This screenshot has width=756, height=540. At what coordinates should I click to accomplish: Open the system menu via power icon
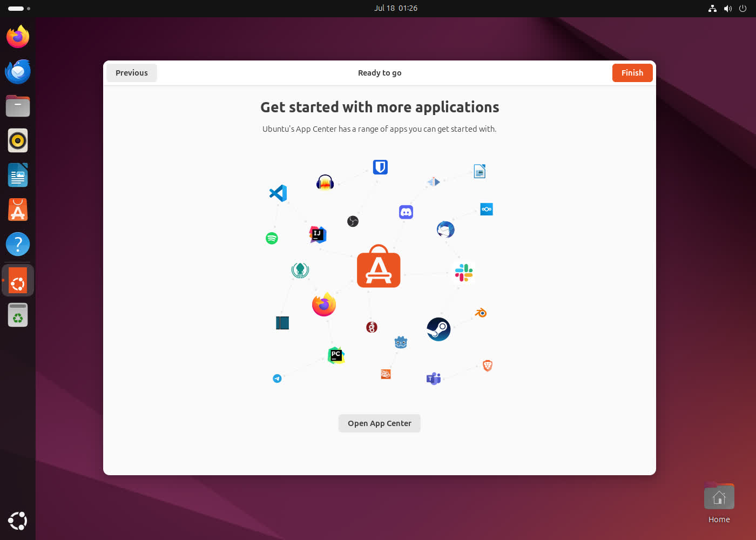click(742, 8)
